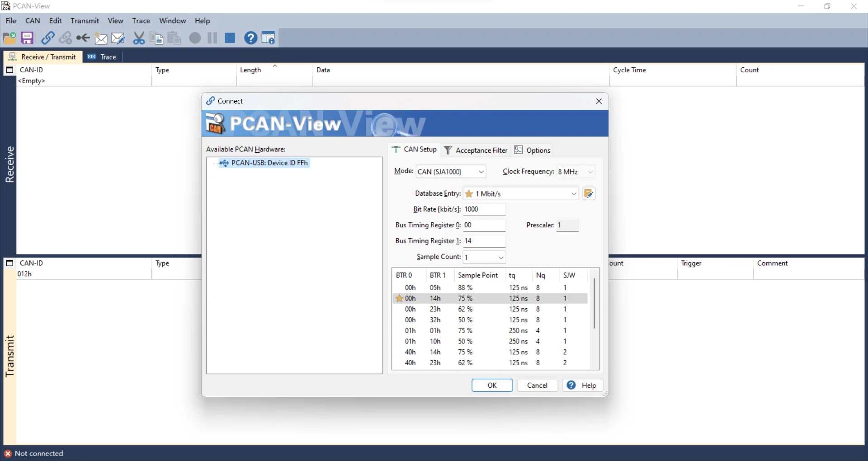
Task: Click the edit message envelope-pencil icon
Action: 118,38
